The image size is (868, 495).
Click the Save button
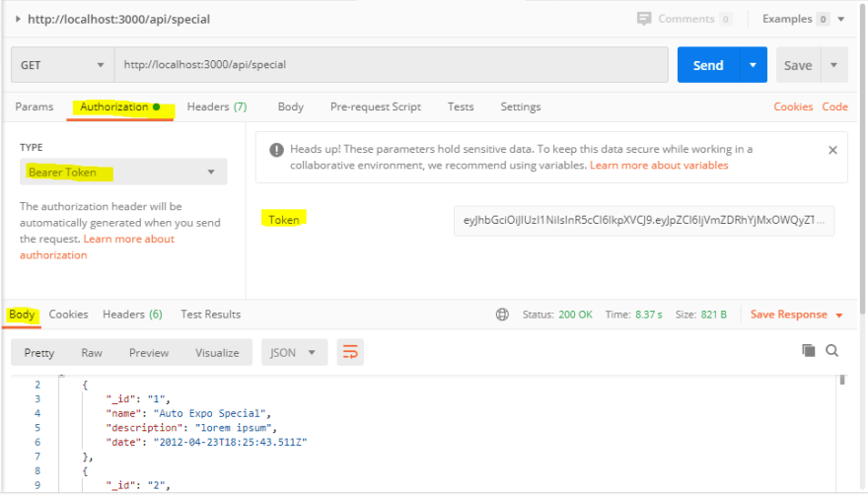click(x=798, y=65)
